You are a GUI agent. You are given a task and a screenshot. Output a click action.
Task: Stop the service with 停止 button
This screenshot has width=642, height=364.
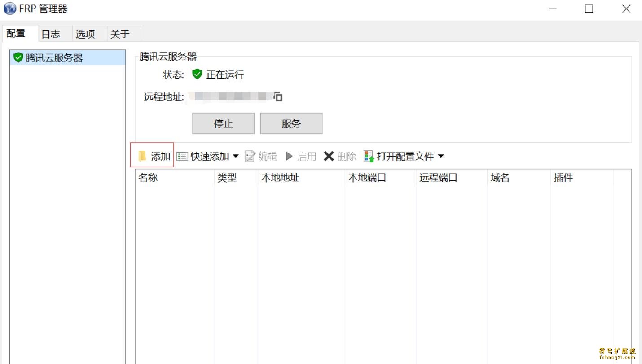coord(223,123)
